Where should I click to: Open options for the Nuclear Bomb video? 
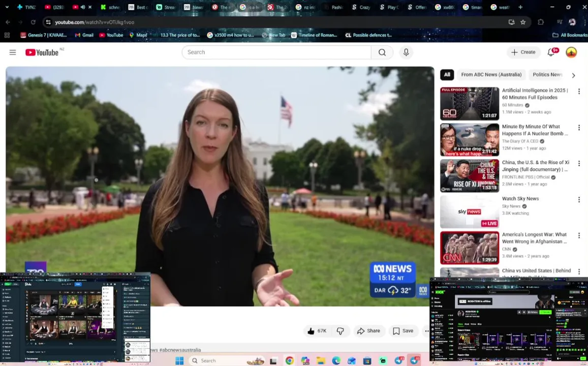[x=579, y=128]
